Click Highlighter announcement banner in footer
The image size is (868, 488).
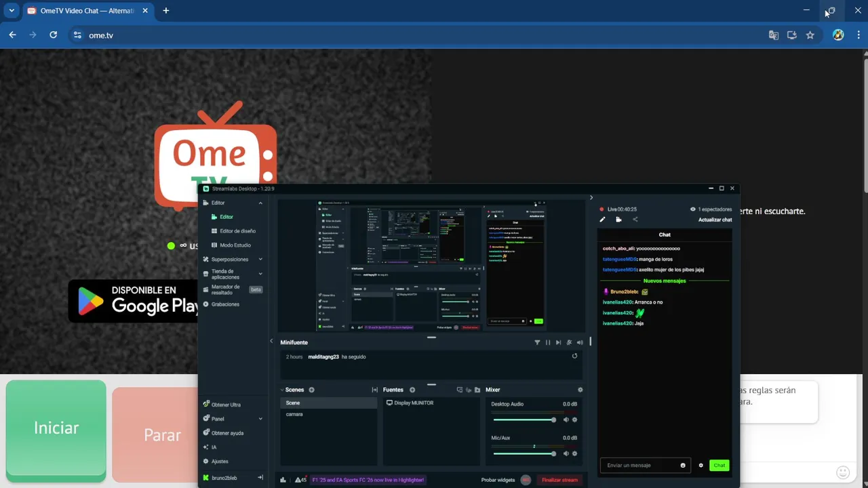tap(368, 480)
